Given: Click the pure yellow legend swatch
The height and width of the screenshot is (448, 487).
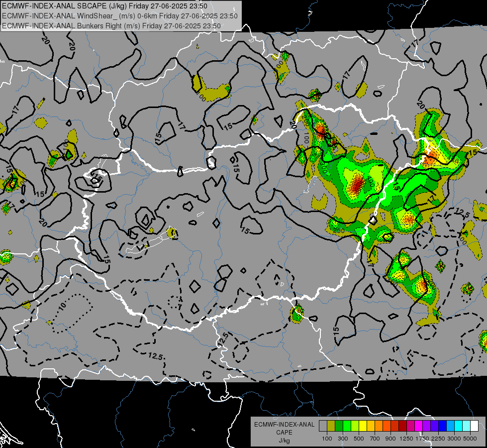Looking at the screenshot, I should (x=363, y=426).
